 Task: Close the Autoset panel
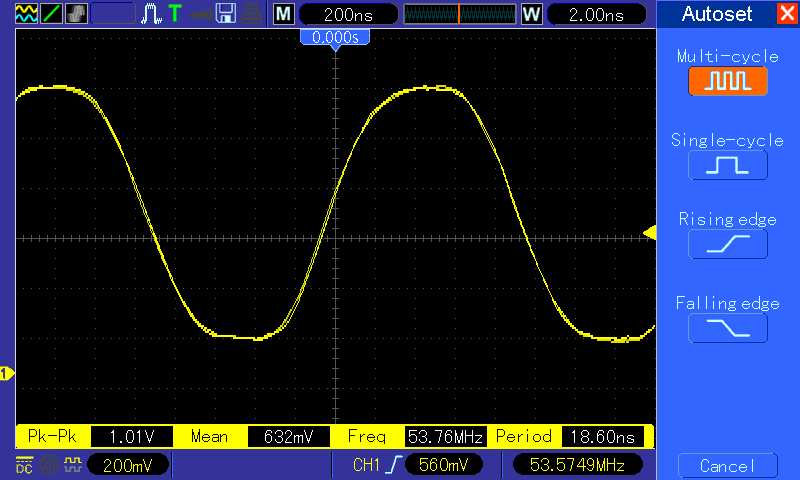tap(786, 13)
